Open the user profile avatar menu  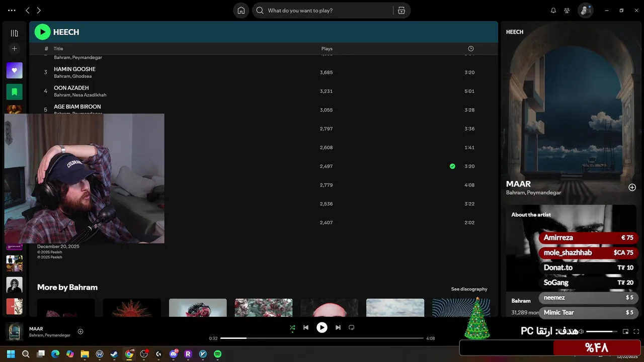click(585, 10)
